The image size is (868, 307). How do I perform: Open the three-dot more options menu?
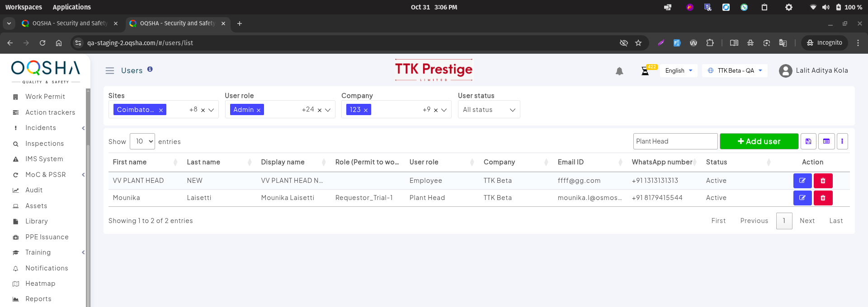coord(842,141)
